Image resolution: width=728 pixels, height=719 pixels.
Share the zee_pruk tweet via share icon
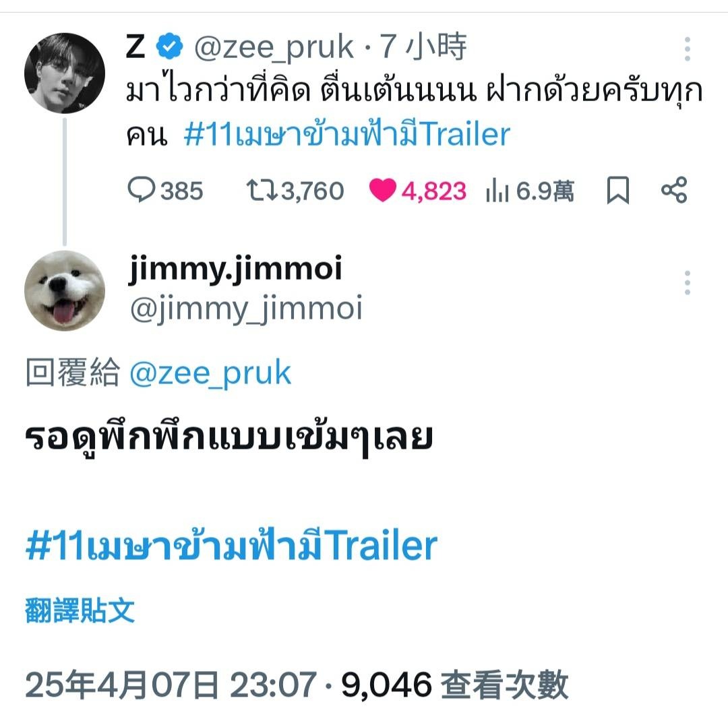pyautogui.click(x=674, y=190)
